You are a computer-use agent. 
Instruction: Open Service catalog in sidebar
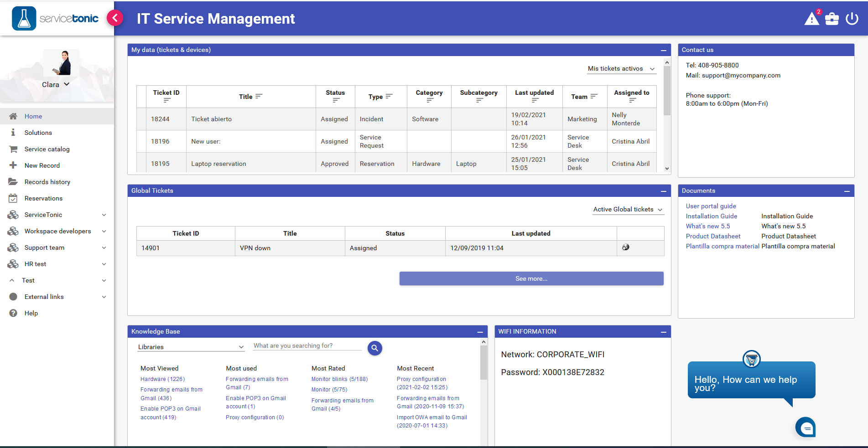coord(47,149)
